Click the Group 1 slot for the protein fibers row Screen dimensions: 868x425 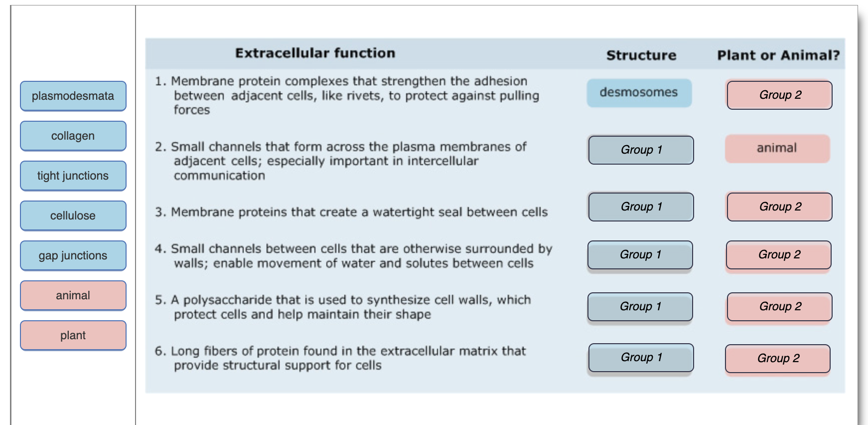(x=641, y=358)
